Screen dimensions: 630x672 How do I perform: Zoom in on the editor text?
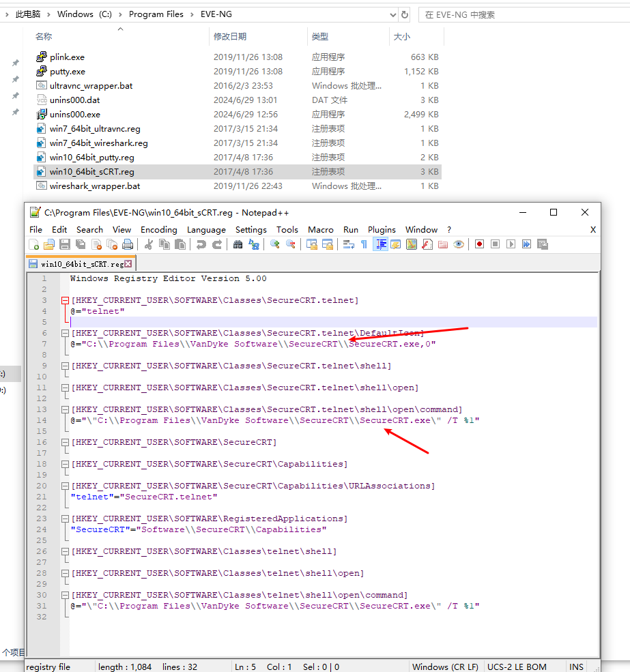274,244
